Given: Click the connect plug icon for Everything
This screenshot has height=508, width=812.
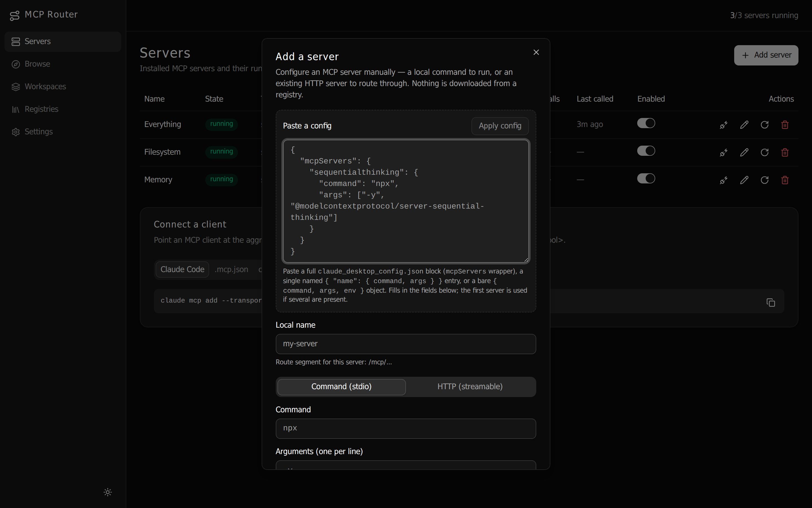Looking at the screenshot, I should (724, 125).
